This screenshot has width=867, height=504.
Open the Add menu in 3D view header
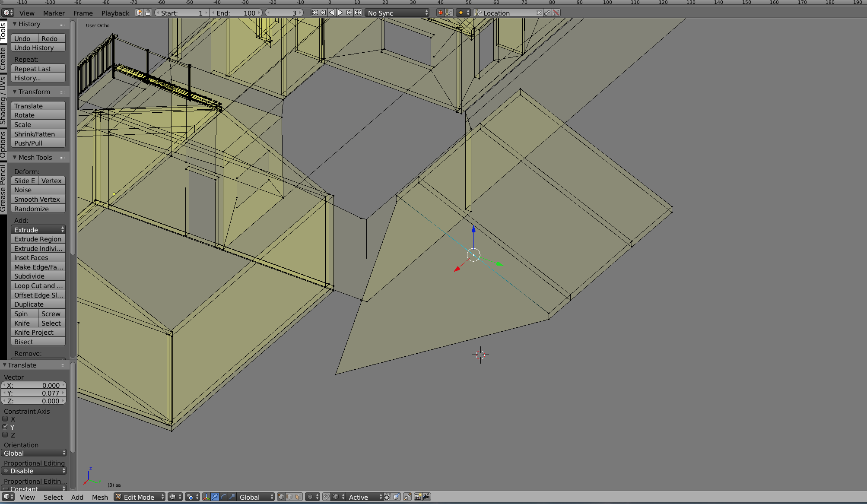click(x=77, y=497)
